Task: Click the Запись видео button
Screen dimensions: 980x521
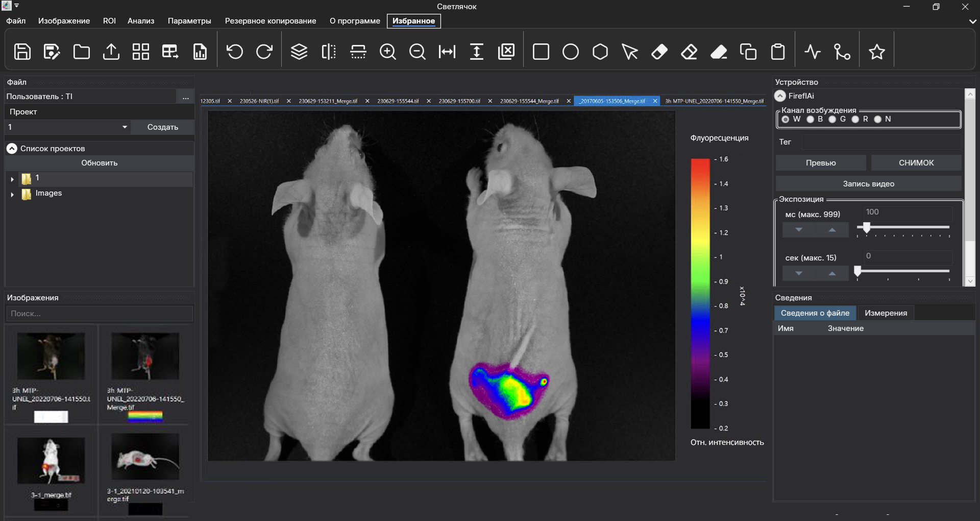Action: click(x=869, y=184)
